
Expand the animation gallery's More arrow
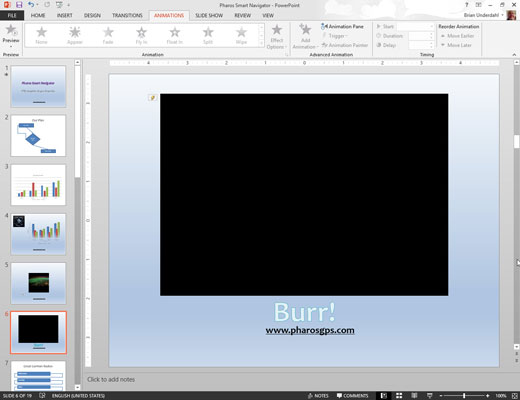click(261, 43)
